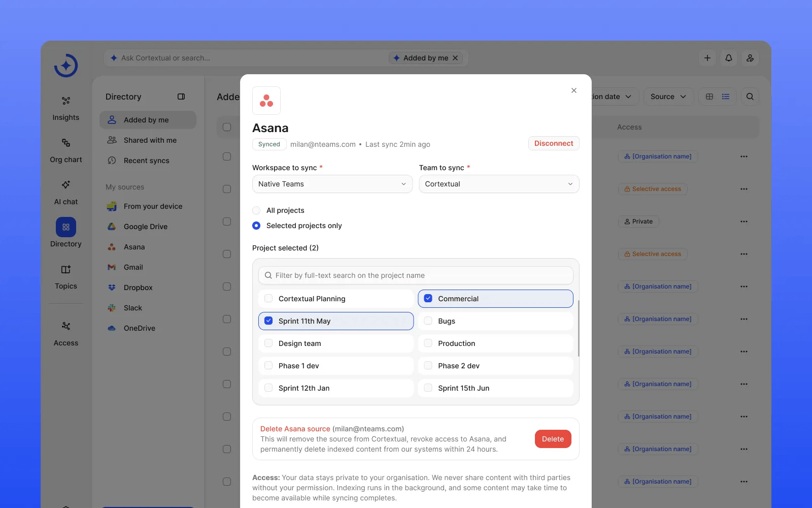Check the Sprint 12th Jan project
812x508 pixels.
(x=268, y=388)
